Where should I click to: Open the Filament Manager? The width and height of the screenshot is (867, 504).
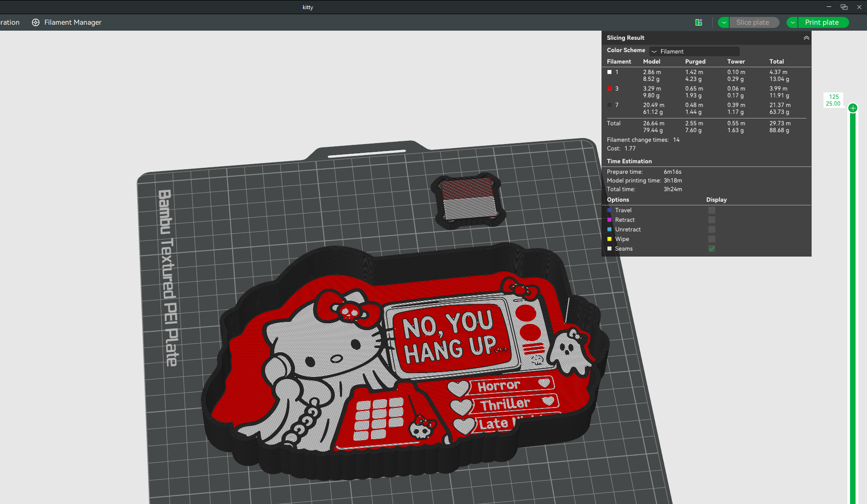[66, 22]
